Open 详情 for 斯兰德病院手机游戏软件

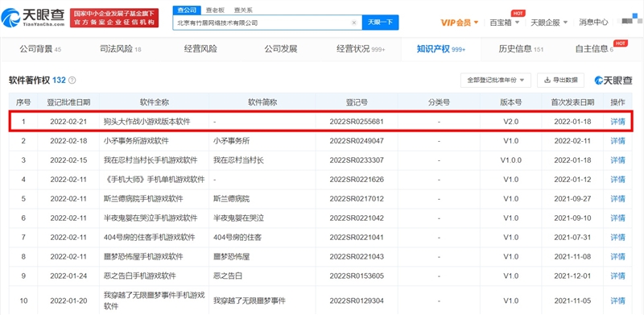[x=617, y=199]
